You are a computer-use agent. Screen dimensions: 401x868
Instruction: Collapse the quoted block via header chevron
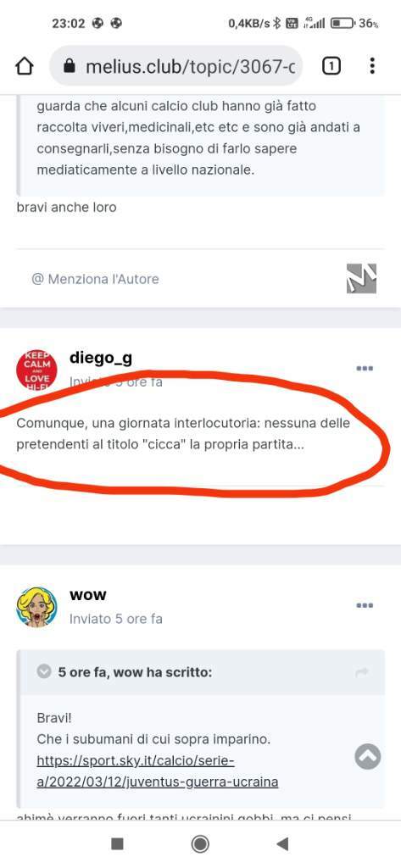pyautogui.click(x=44, y=672)
